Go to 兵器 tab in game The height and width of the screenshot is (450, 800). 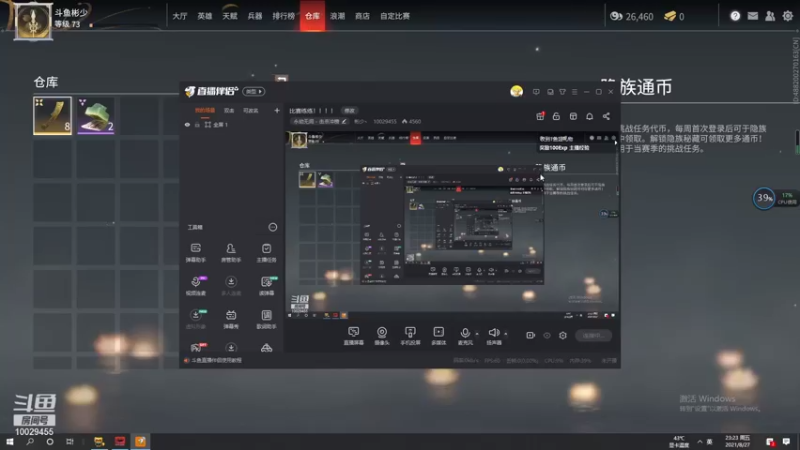[x=255, y=16]
